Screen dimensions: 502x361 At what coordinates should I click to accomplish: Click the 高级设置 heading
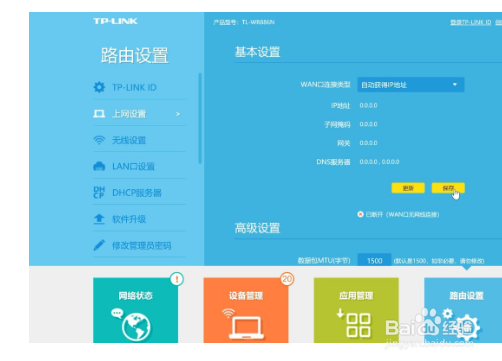click(x=257, y=228)
